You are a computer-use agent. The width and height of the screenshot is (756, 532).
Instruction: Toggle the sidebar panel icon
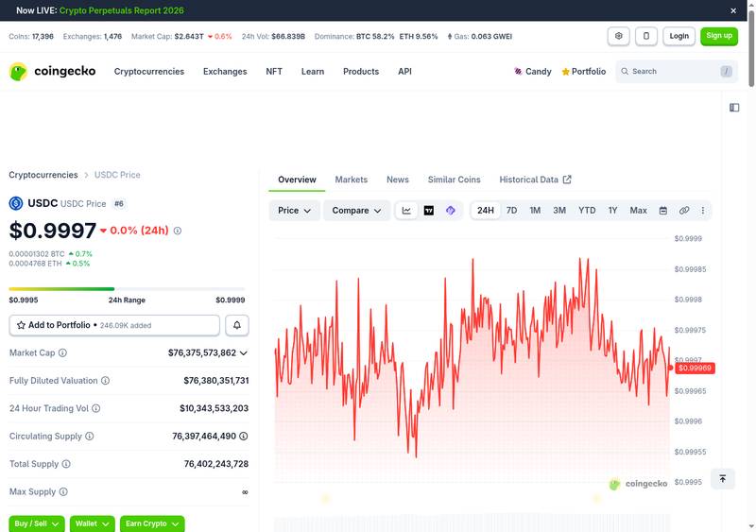tap(734, 108)
